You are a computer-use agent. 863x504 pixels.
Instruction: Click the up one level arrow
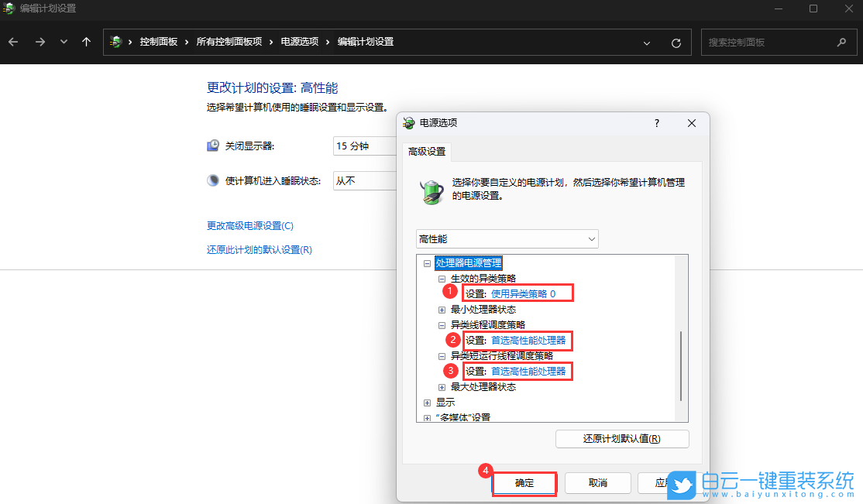86,42
